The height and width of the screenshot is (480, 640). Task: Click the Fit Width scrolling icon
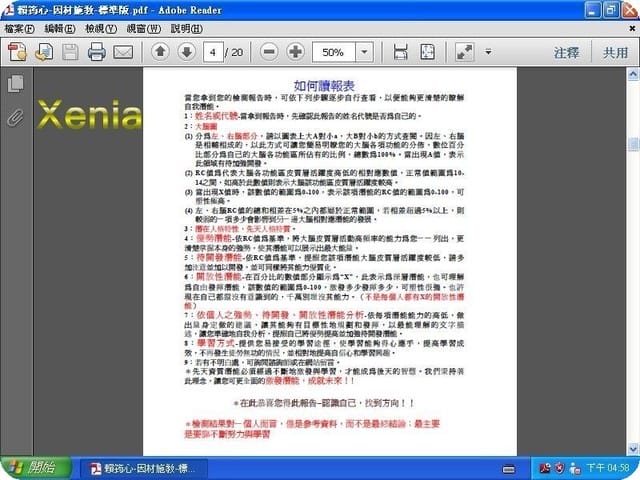tap(400, 52)
